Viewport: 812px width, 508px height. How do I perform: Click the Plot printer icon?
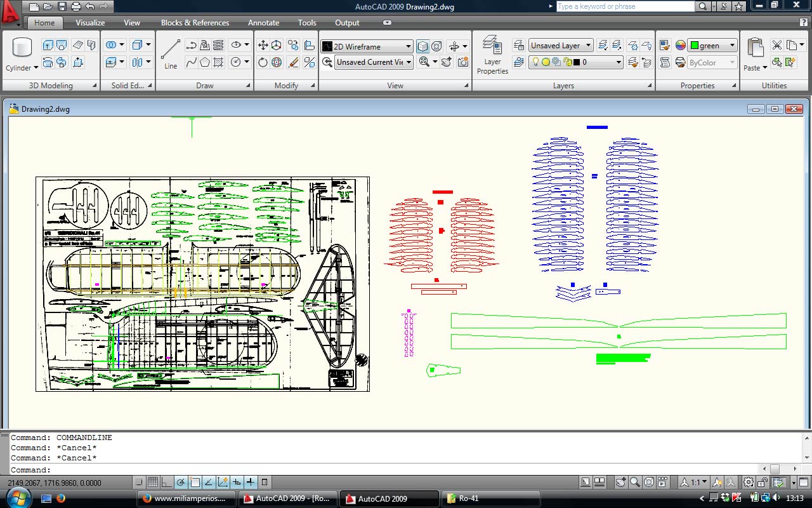tap(76, 6)
